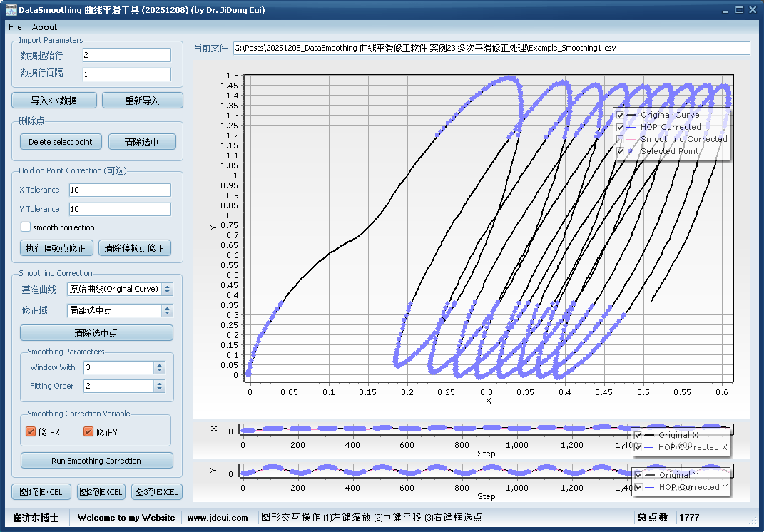This screenshot has height=532, width=764.
Task: Click Delete select point button
Action: [x=61, y=142]
